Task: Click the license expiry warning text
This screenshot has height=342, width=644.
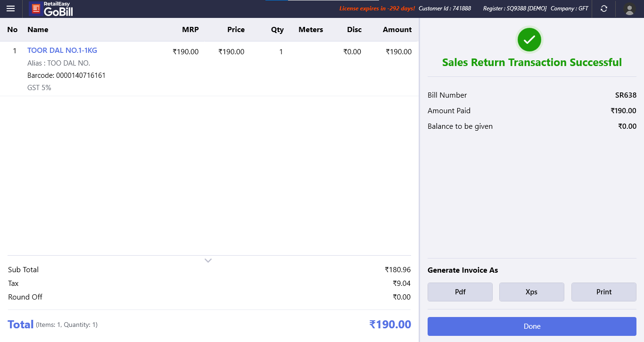Action: [377, 8]
